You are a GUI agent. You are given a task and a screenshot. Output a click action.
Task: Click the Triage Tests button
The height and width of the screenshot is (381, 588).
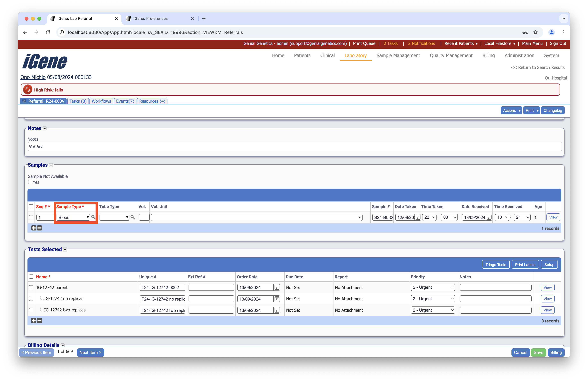click(495, 265)
